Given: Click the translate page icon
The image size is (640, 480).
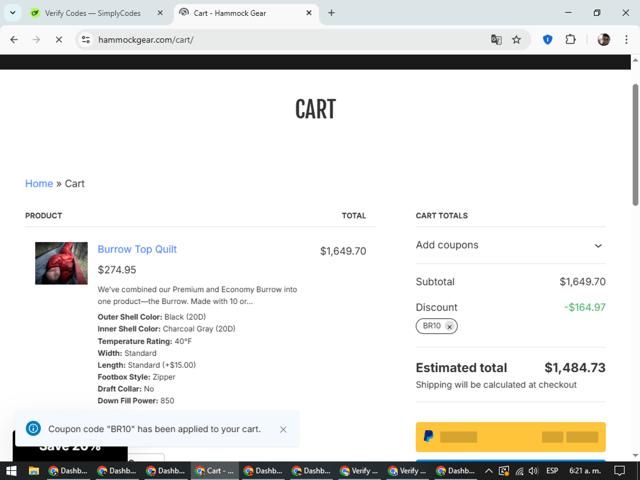Looking at the screenshot, I should [496, 40].
